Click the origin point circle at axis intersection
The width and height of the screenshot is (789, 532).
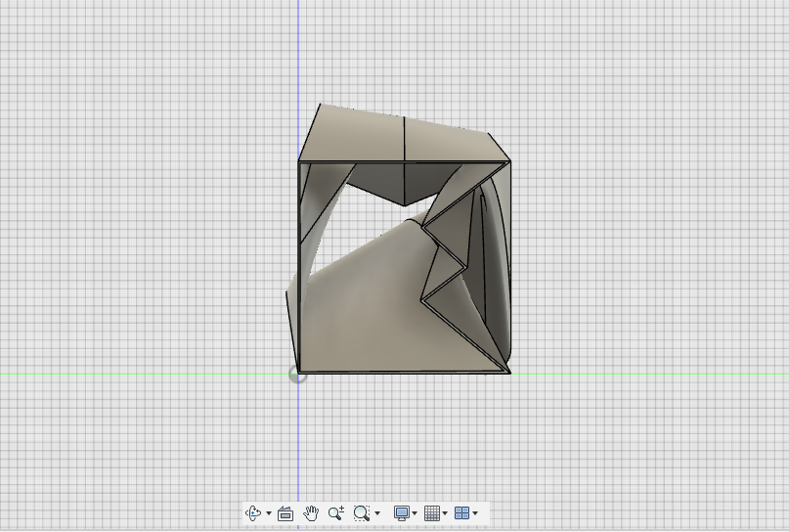(297, 374)
